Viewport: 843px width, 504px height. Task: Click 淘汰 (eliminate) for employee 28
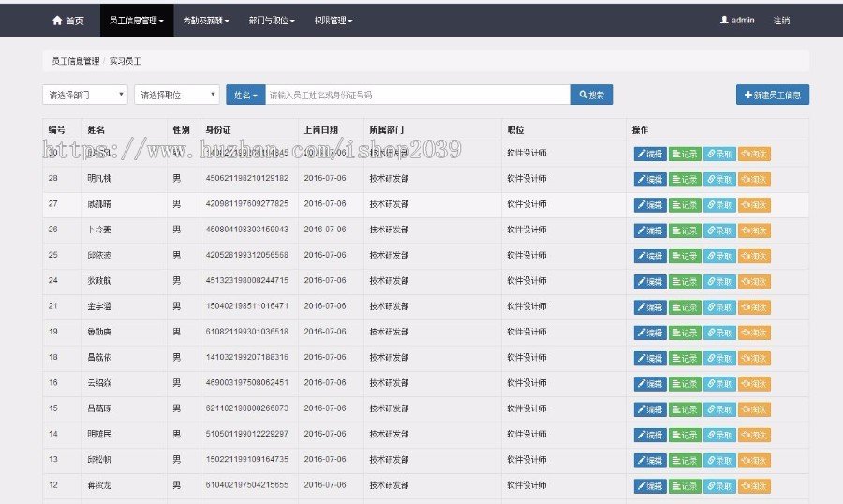point(754,179)
